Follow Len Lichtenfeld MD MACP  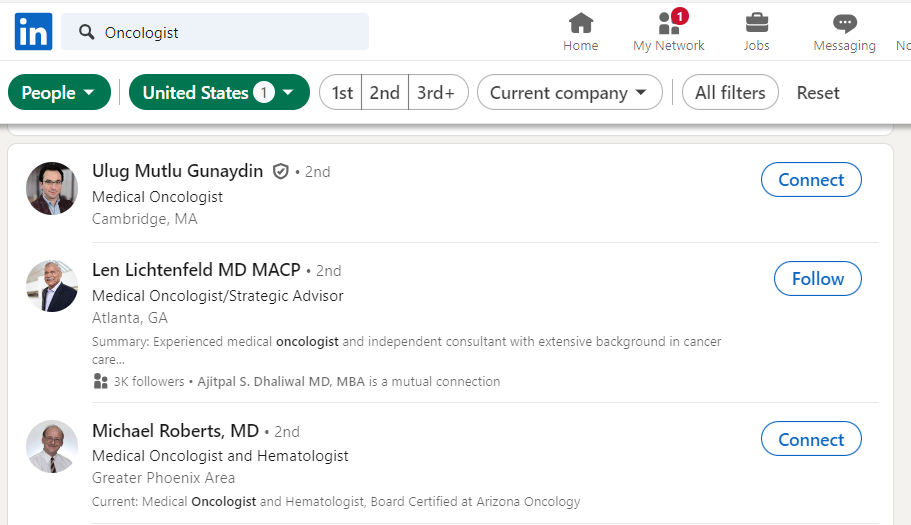817,279
